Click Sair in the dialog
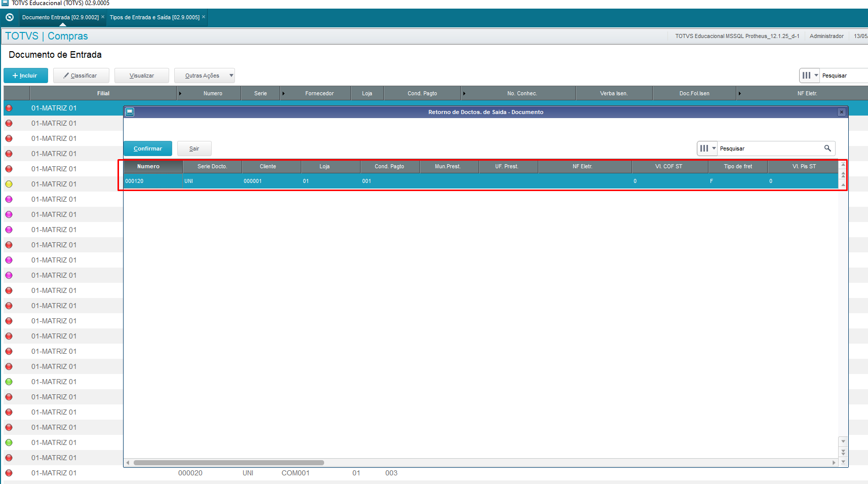Screen dimensions: 868x484 coord(194,148)
